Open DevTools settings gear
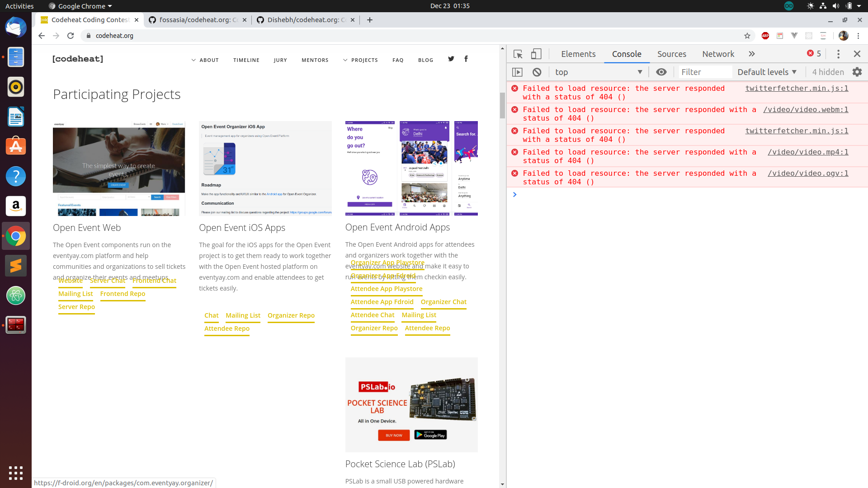Image resolution: width=868 pixels, height=488 pixels. pos(858,72)
